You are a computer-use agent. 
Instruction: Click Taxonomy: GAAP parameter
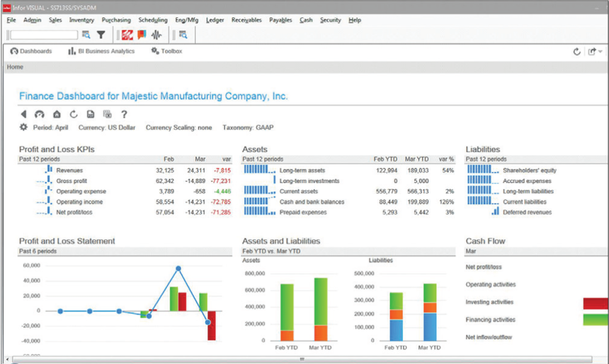[248, 127]
